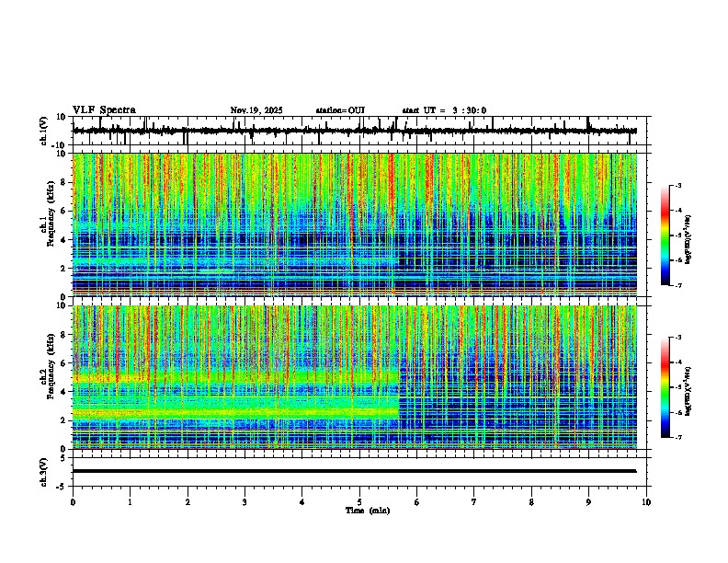Click the ch.1 waveform trace panel
Viewport: 728px width, 563px height.
[361, 131]
